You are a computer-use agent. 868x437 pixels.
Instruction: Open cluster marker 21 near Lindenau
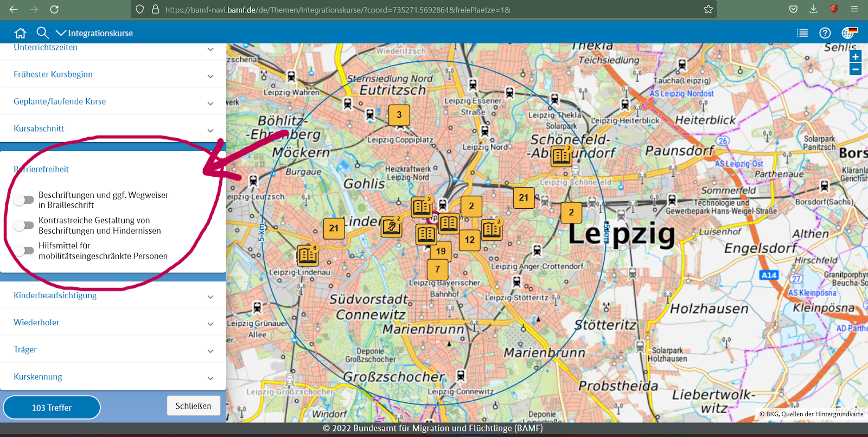click(334, 228)
